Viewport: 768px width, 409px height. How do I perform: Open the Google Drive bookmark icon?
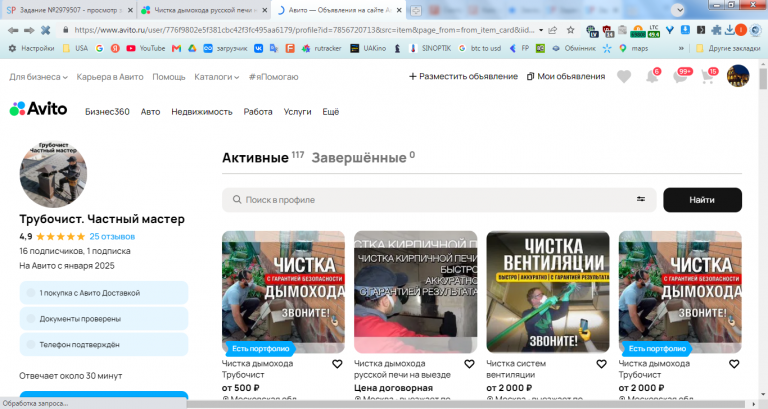click(192, 48)
